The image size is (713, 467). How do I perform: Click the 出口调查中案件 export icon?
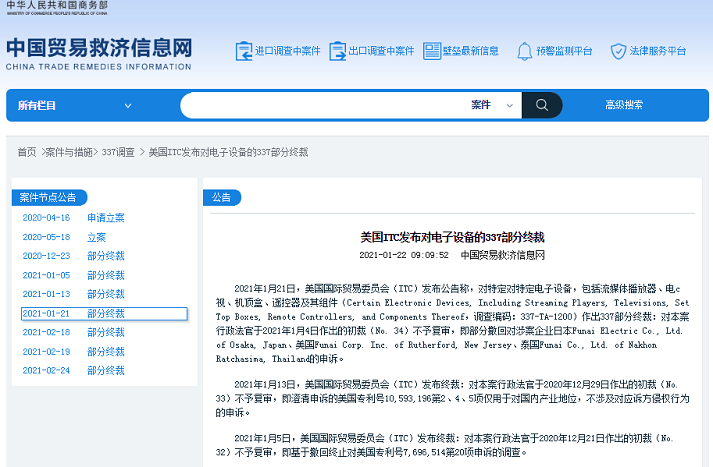pos(337,51)
